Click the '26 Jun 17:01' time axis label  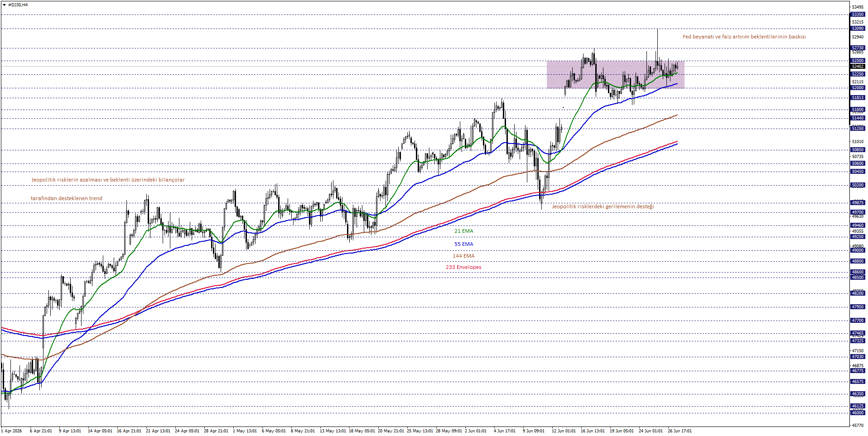[x=680, y=431]
